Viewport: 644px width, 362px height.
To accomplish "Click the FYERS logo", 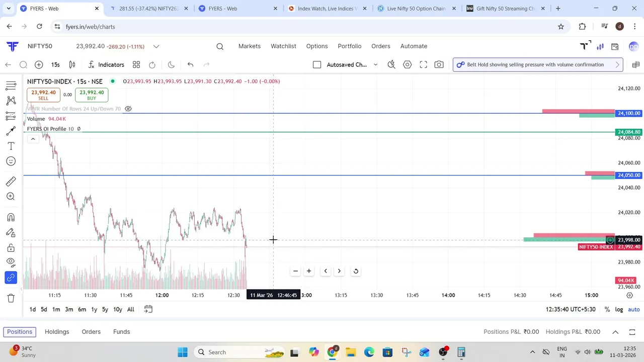I will [x=13, y=46].
